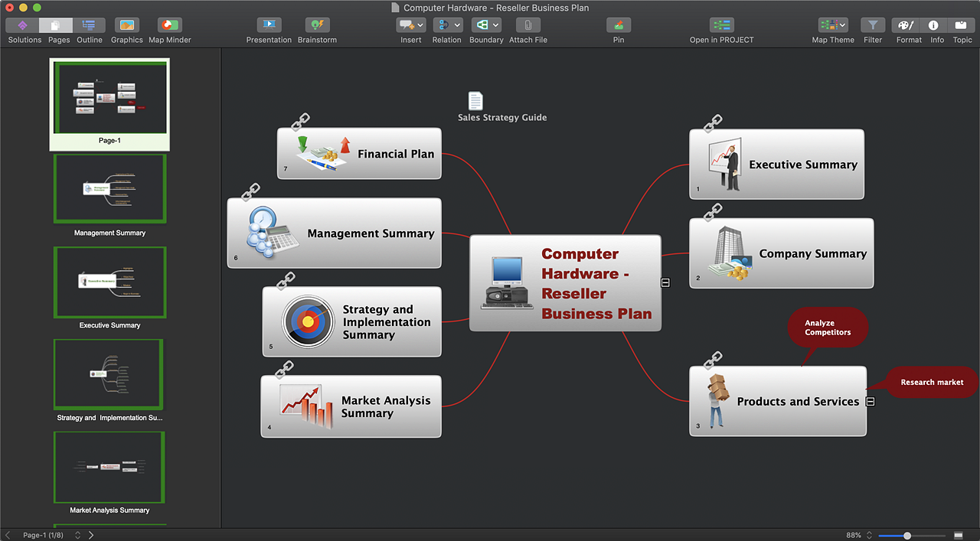This screenshot has width=980, height=541.
Task: Click the Graphics toolbar icon
Action: [126, 25]
